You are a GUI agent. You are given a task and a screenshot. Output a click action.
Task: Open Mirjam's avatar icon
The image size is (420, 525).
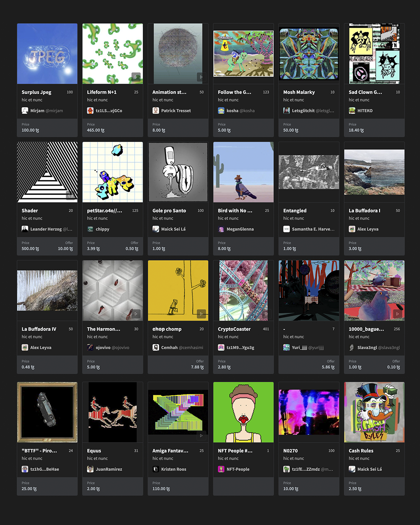pos(25,111)
